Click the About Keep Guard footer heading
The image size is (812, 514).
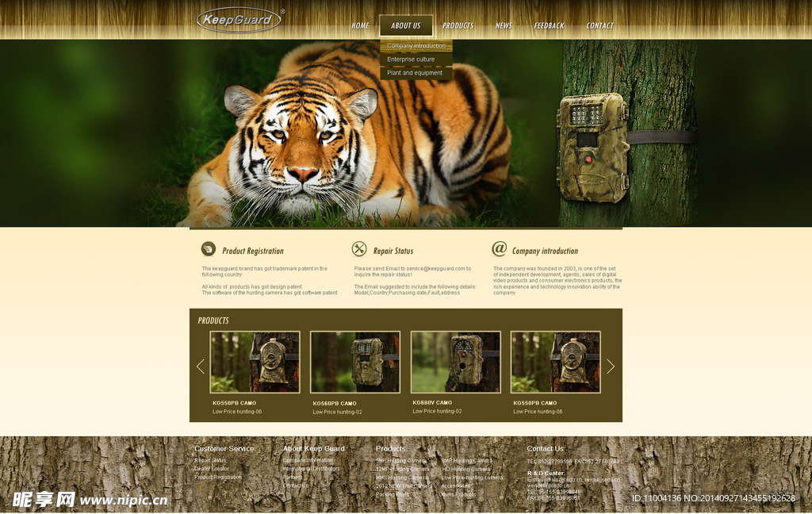coord(313,449)
